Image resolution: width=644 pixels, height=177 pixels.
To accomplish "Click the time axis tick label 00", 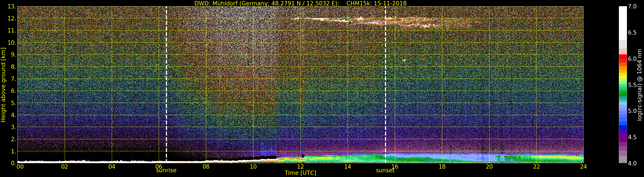I will point(20,166).
